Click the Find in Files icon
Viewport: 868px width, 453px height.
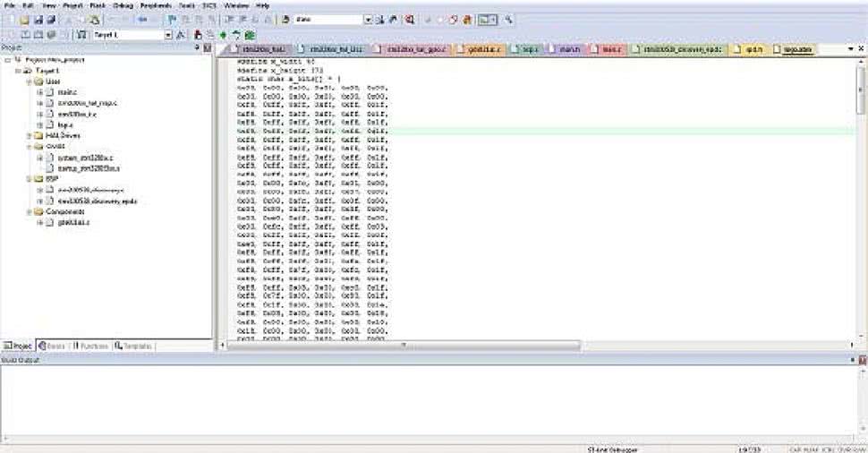coord(379,19)
